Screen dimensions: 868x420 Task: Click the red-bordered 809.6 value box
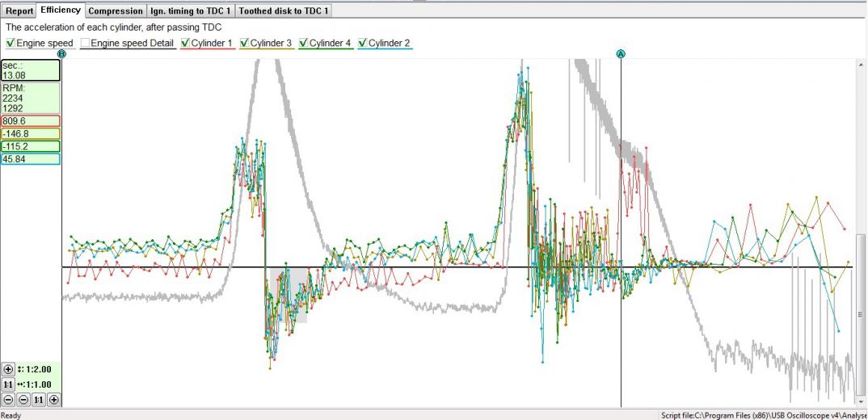pos(31,120)
